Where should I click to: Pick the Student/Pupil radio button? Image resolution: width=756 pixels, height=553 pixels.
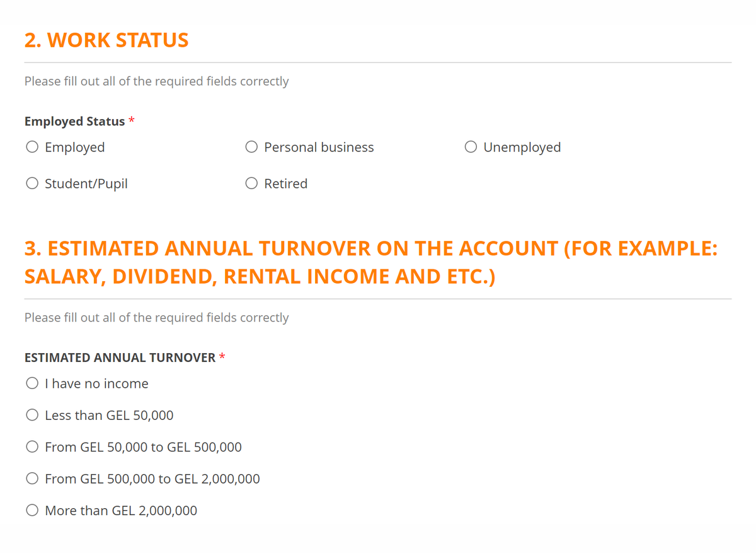click(x=32, y=184)
